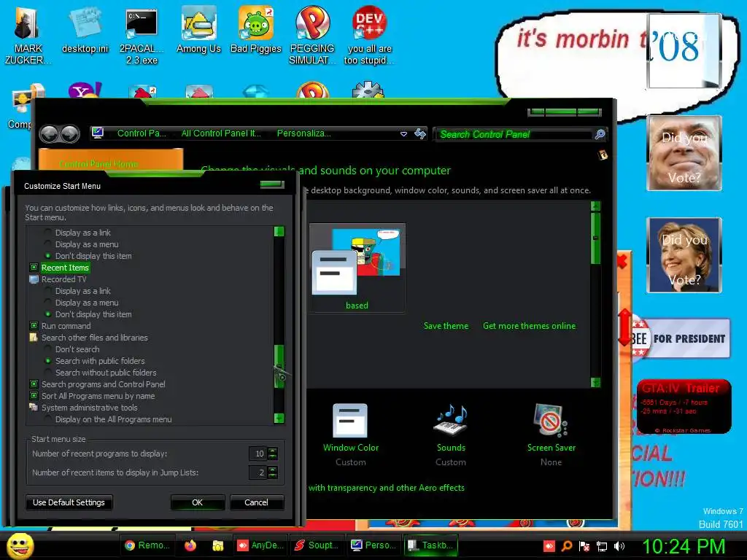
Task: Click Cancel in Customize Start Menu
Action: [256, 502]
